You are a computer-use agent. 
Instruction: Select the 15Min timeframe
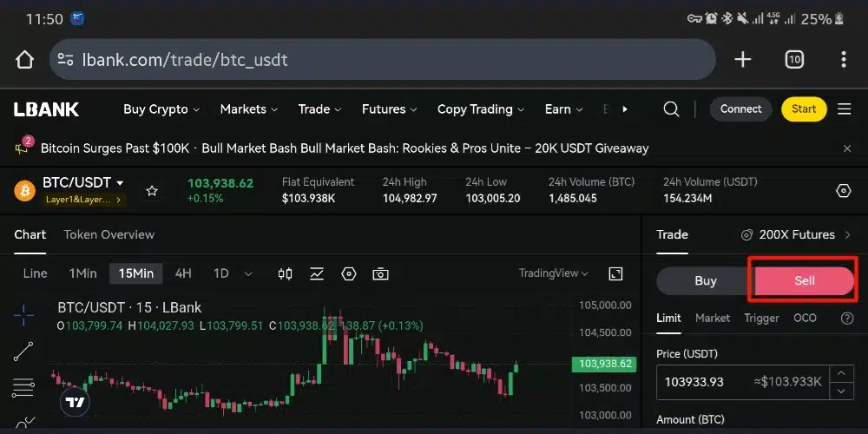pyautogui.click(x=135, y=273)
